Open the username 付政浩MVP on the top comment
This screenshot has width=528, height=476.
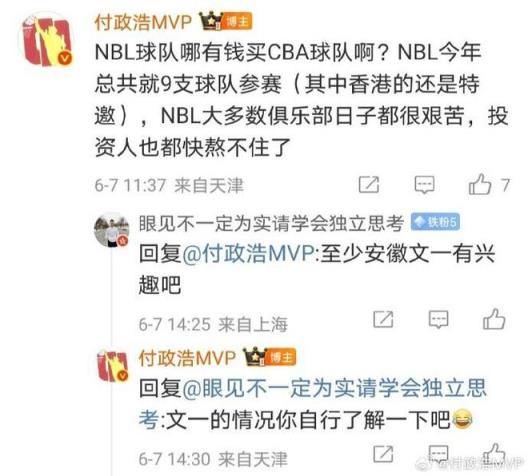[x=143, y=22]
